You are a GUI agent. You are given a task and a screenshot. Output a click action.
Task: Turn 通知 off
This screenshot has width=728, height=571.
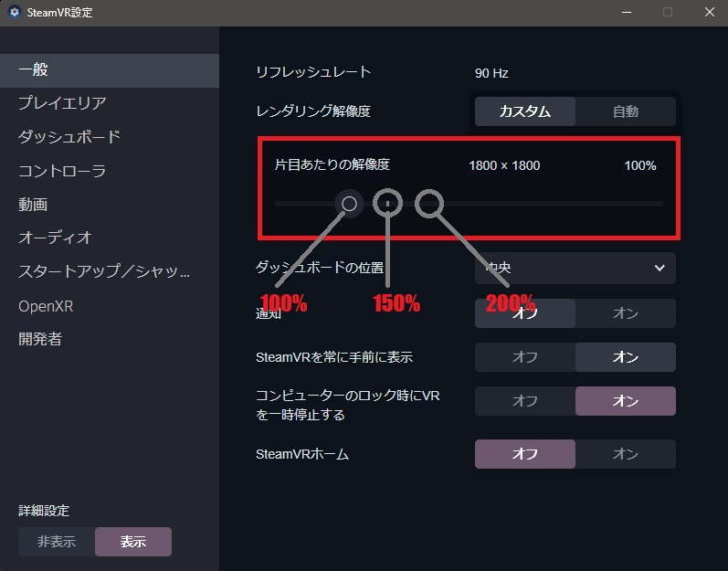(525, 313)
